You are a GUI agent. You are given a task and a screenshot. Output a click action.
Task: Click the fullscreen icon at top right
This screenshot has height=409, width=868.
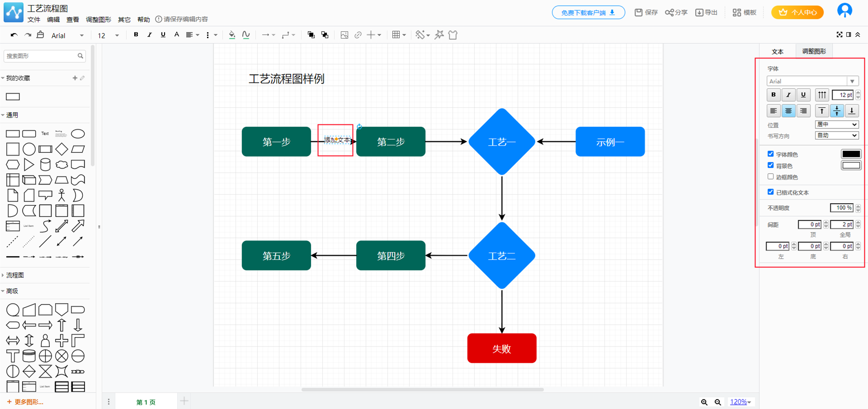click(x=840, y=35)
